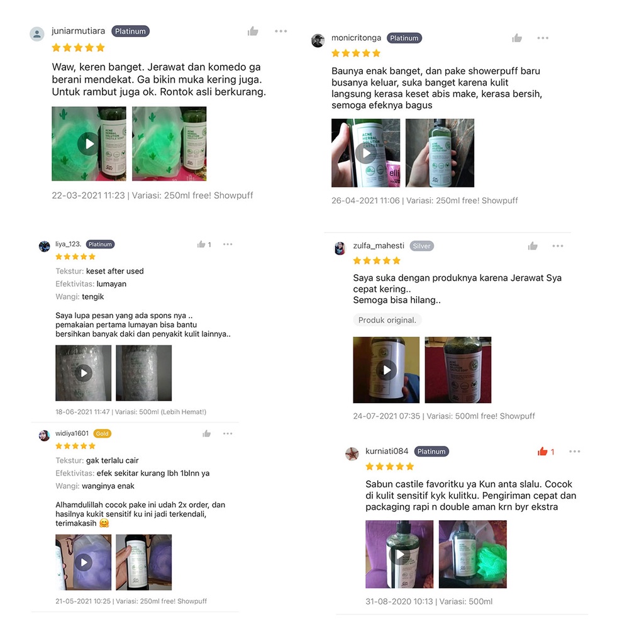The image size is (644, 644).
Task: Expand three-dot menu on widiya1601's review
Action: click(228, 434)
